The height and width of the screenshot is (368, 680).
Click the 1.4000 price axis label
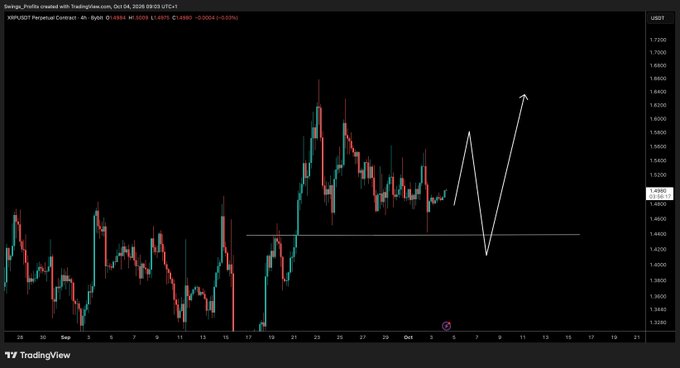pos(657,265)
